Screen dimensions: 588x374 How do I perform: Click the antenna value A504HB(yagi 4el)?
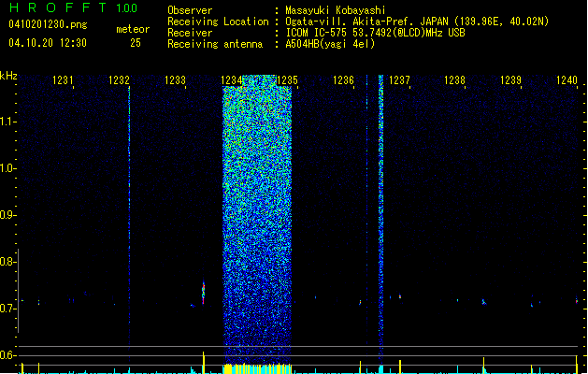(x=330, y=44)
